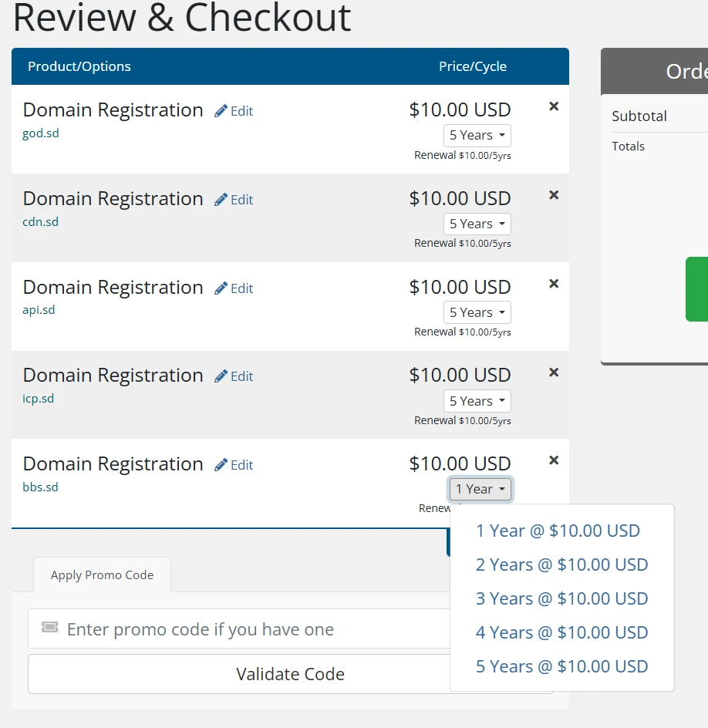
Task: Edit the cdn.sd domain registration
Action: 234,200
